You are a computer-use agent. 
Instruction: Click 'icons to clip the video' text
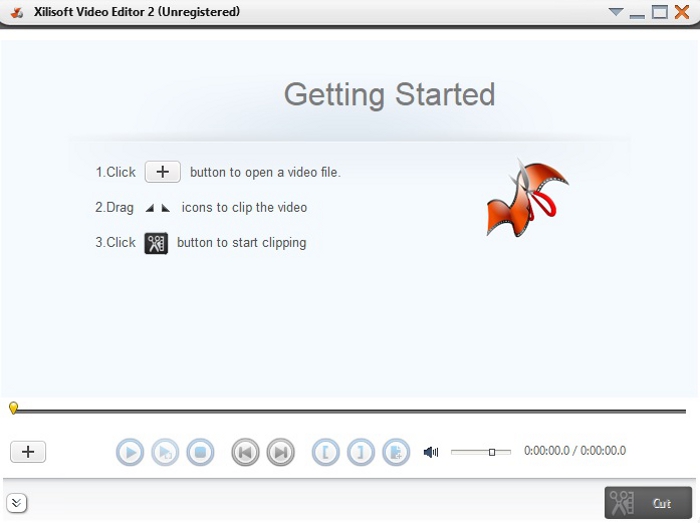(244, 208)
